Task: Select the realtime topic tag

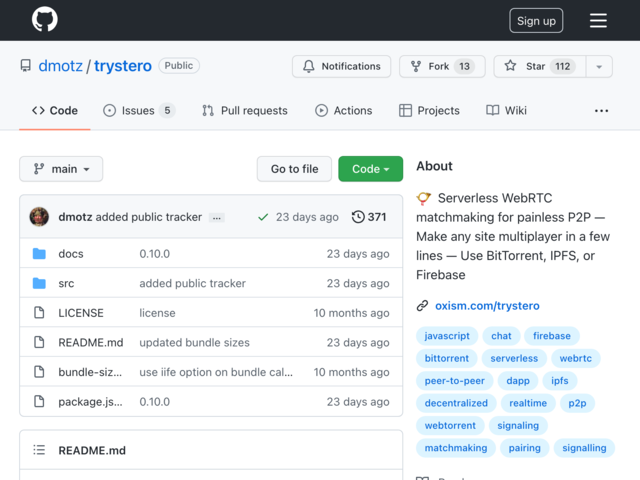Action: click(x=528, y=403)
